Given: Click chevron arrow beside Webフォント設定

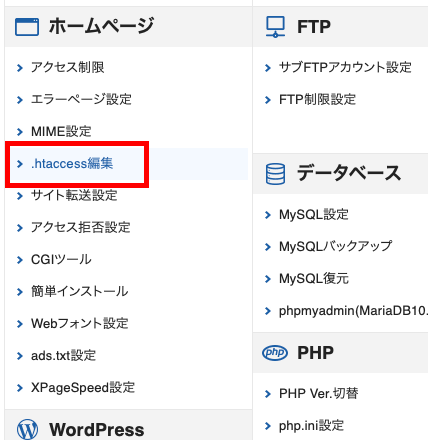Looking at the screenshot, I should [20, 324].
